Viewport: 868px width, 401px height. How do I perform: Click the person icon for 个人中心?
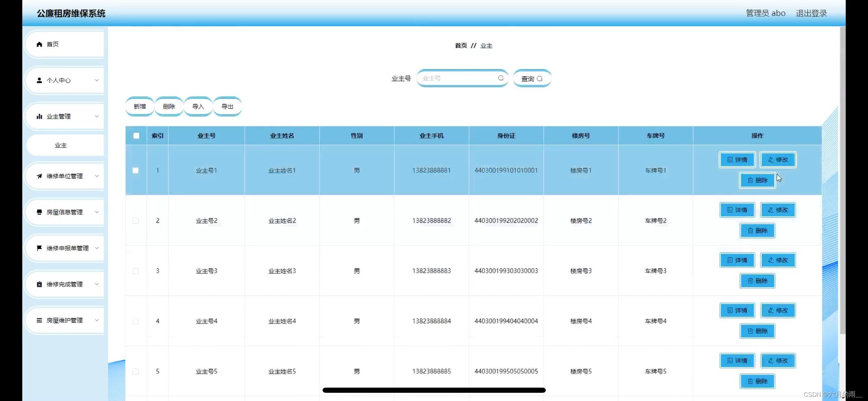(39, 80)
